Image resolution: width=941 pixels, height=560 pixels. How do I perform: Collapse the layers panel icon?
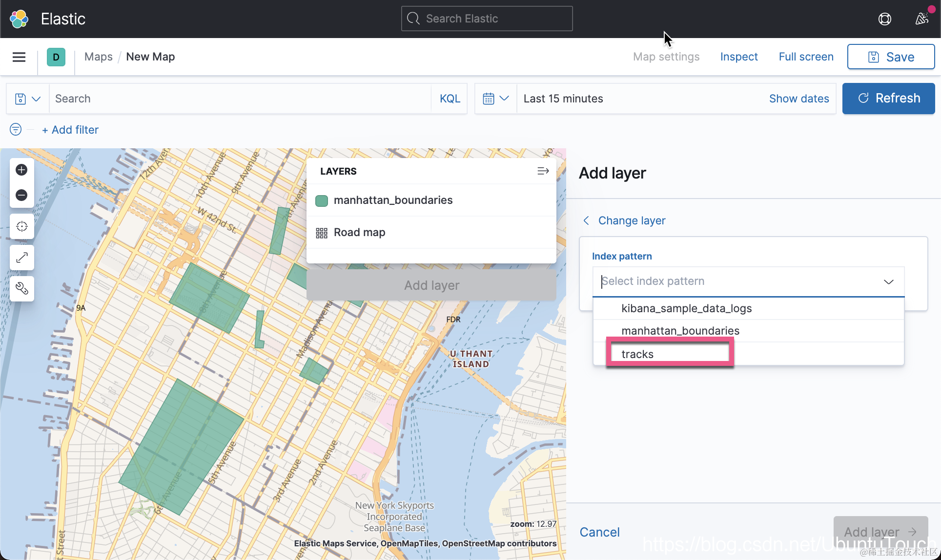[543, 171]
